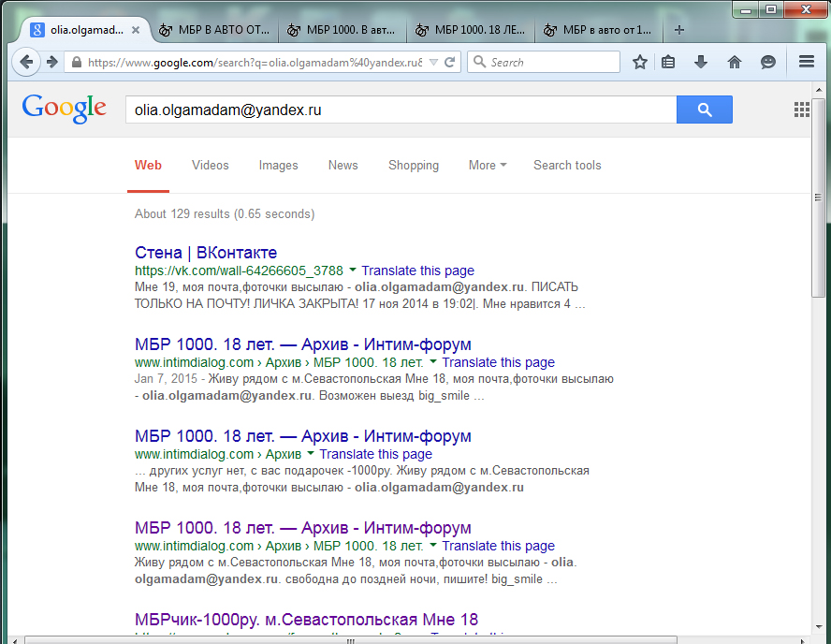The height and width of the screenshot is (644, 831).
Task: Open the visited purple МБР 1000. 18 лет. result
Action: pyautogui.click(x=302, y=527)
